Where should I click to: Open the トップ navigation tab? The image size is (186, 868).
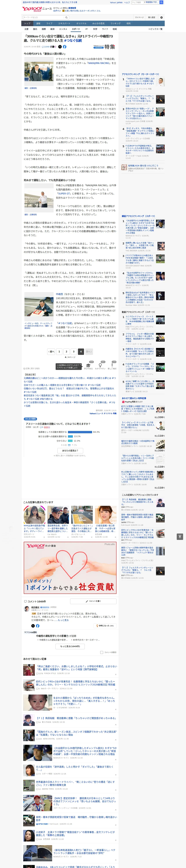[27, 24]
